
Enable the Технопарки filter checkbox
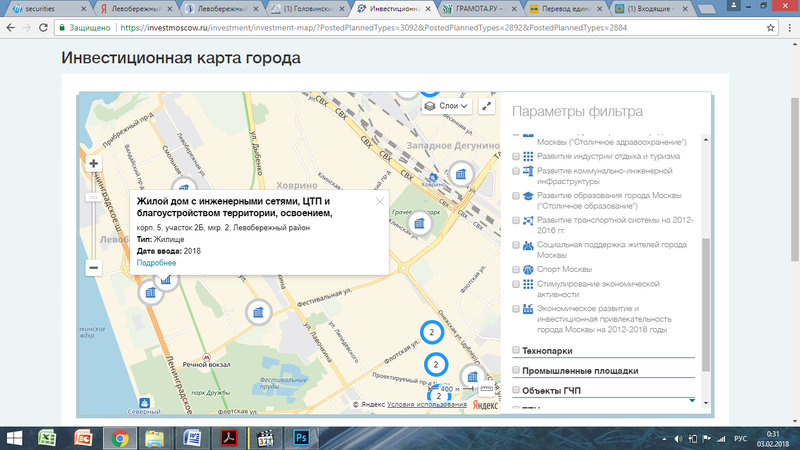[x=516, y=351]
